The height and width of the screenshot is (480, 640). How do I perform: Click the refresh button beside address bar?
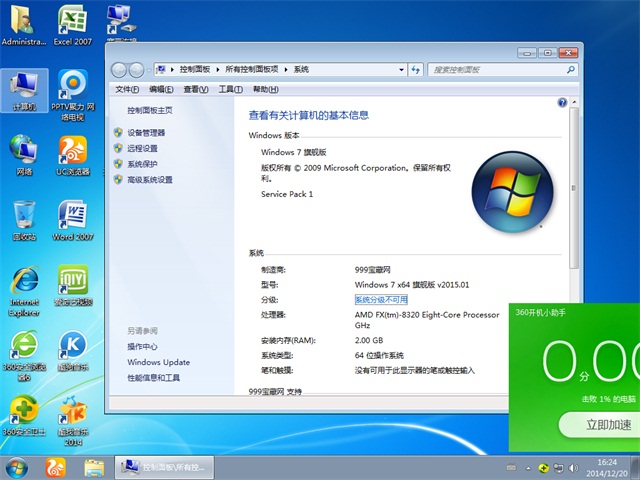(x=416, y=70)
